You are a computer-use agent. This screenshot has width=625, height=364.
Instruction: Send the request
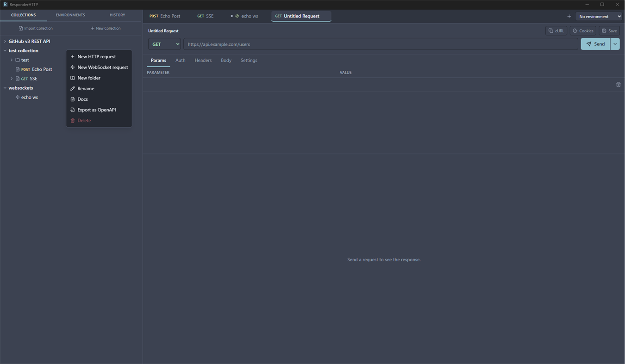[595, 44]
